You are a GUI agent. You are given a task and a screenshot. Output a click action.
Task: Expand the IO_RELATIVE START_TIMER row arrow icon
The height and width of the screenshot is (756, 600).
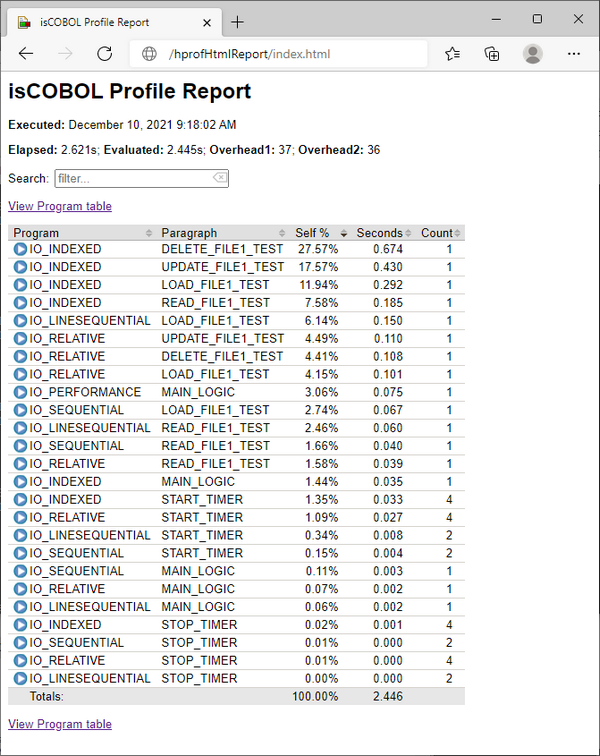pyautogui.click(x=20, y=517)
